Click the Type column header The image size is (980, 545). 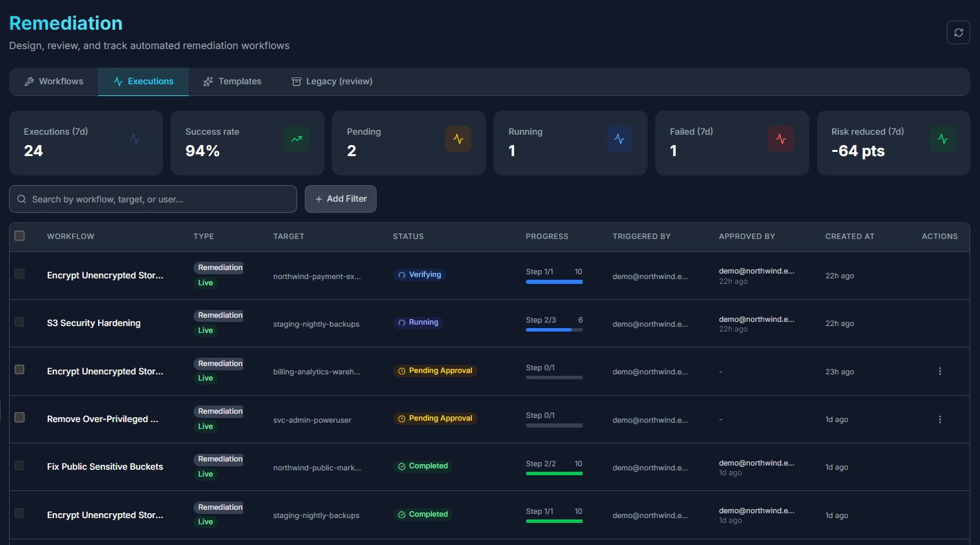click(x=204, y=236)
